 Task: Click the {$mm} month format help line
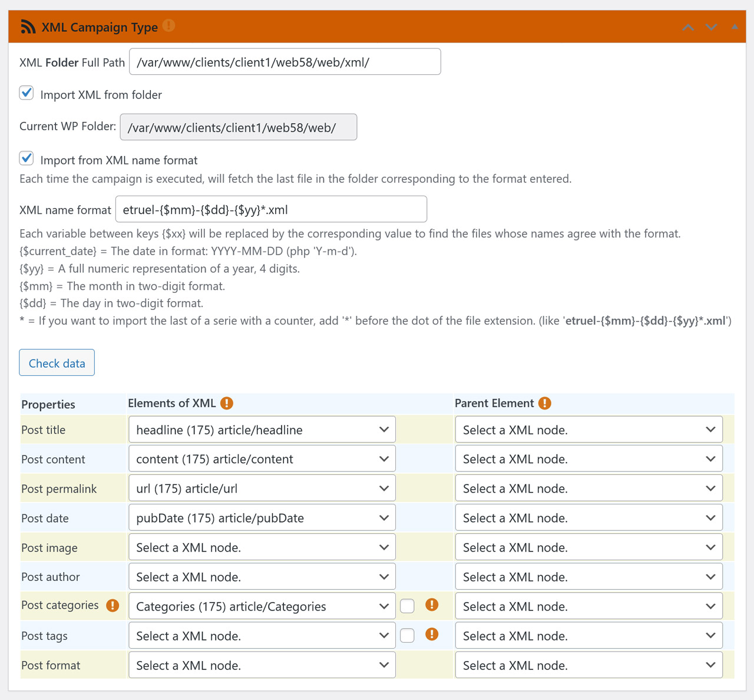click(123, 286)
